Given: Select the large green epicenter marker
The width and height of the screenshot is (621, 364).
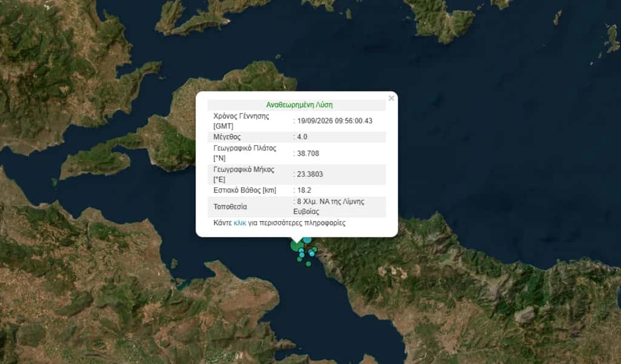Looking at the screenshot, I should [296, 246].
